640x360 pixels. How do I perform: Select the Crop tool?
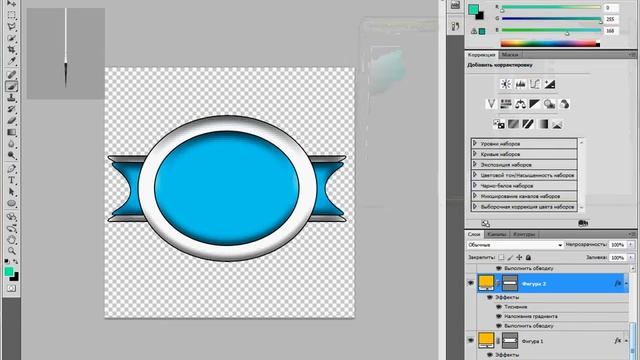[x=11, y=50]
